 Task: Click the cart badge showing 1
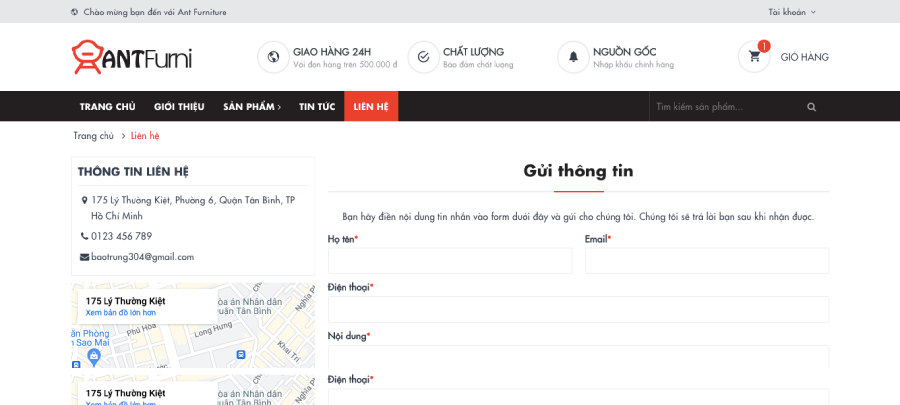(764, 46)
